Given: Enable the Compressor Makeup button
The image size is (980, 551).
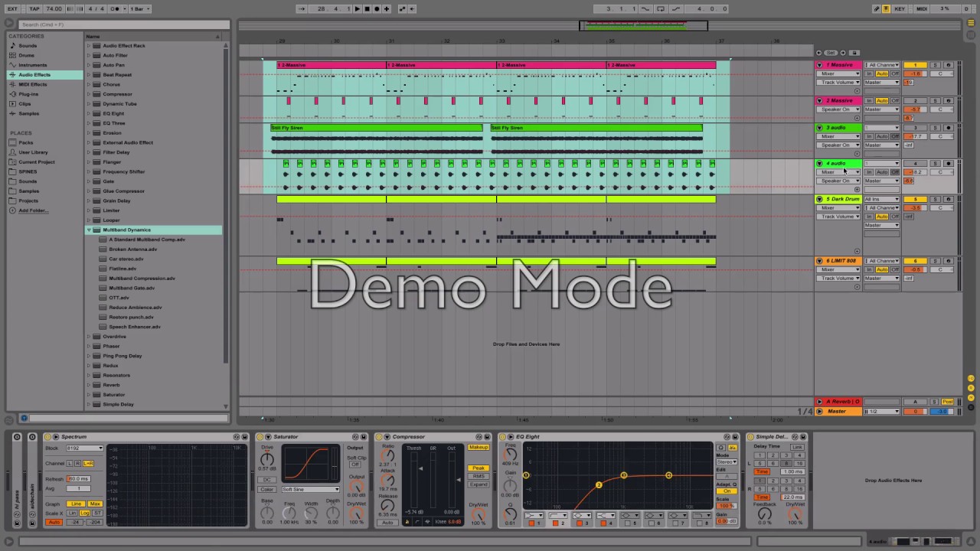Looking at the screenshot, I should [x=478, y=448].
